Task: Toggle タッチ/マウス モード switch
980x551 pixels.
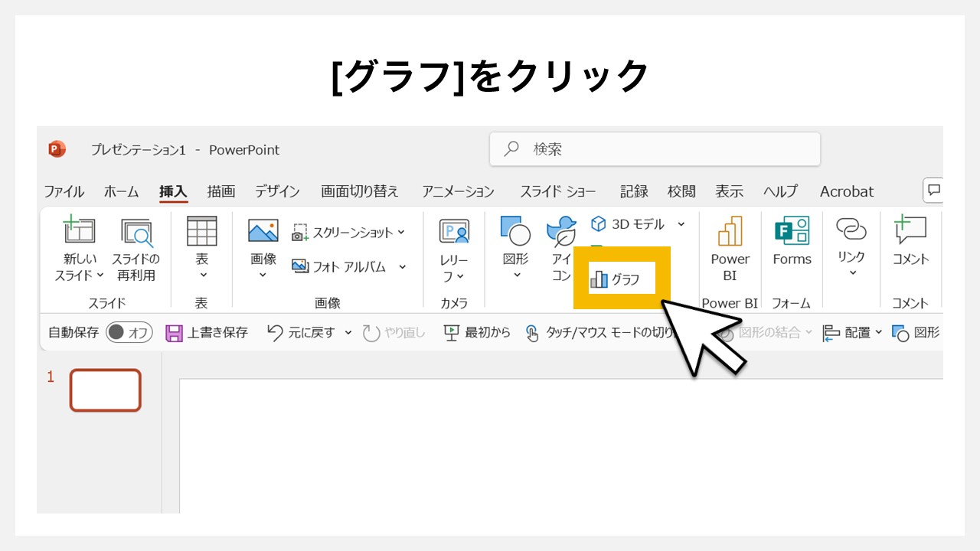Action: 532,332
